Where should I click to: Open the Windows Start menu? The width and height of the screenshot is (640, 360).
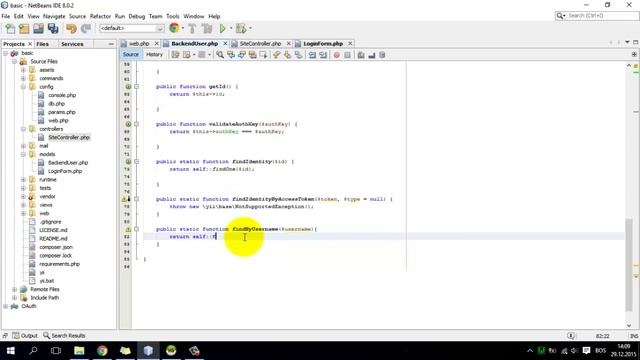tap(11, 351)
